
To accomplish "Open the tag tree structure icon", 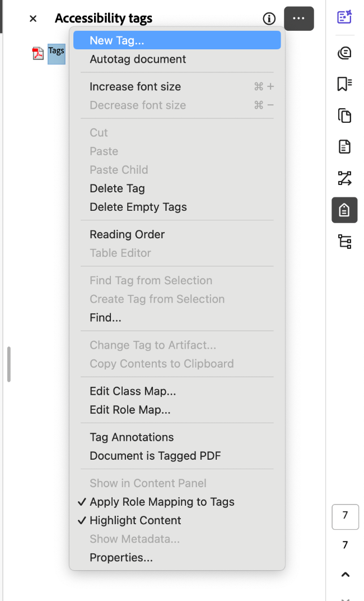I will pyautogui.click(x=344, y=242).
